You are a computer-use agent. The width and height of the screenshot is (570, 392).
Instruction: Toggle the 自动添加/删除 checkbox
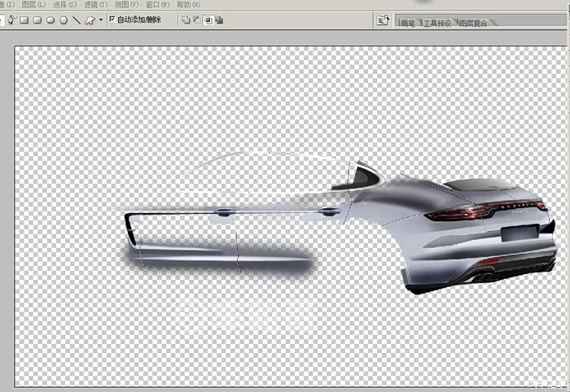(x=112, y=20)
